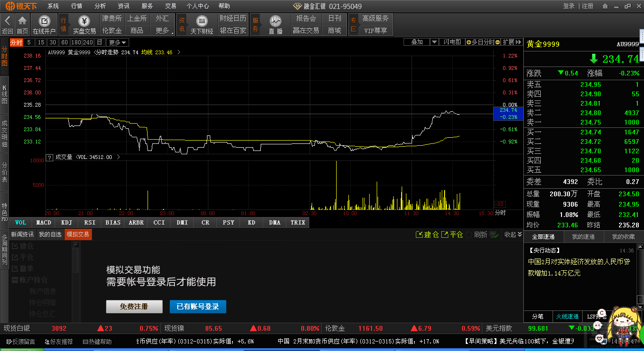
Task: Click the 免费注册 button
Action: [x=134, y=307]
